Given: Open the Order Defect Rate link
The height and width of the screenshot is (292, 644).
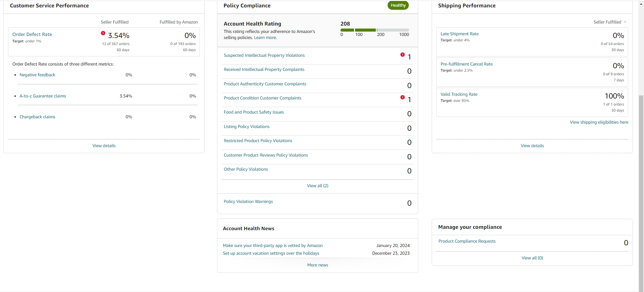Looking at the screenshot, I should coord(32,34).
